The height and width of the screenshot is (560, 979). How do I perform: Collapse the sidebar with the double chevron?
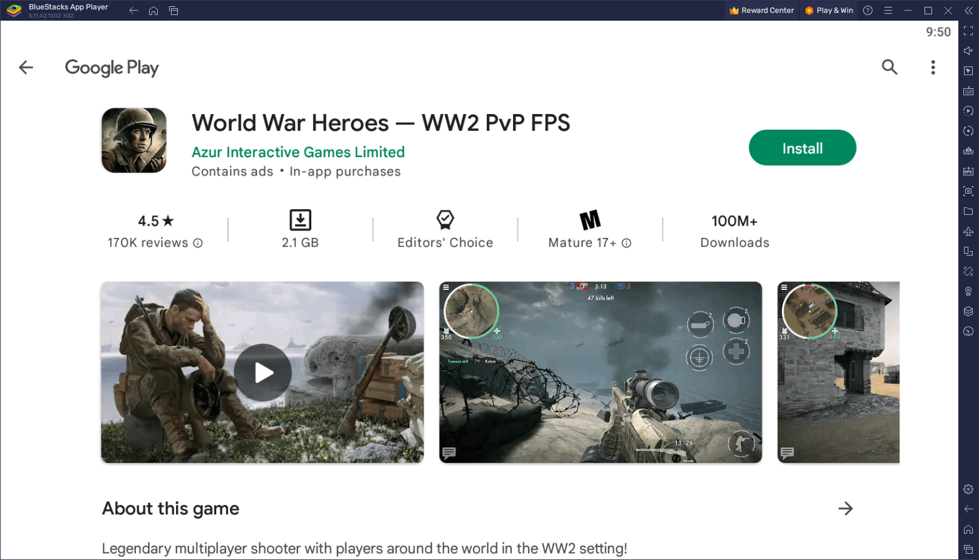point(968,11)
